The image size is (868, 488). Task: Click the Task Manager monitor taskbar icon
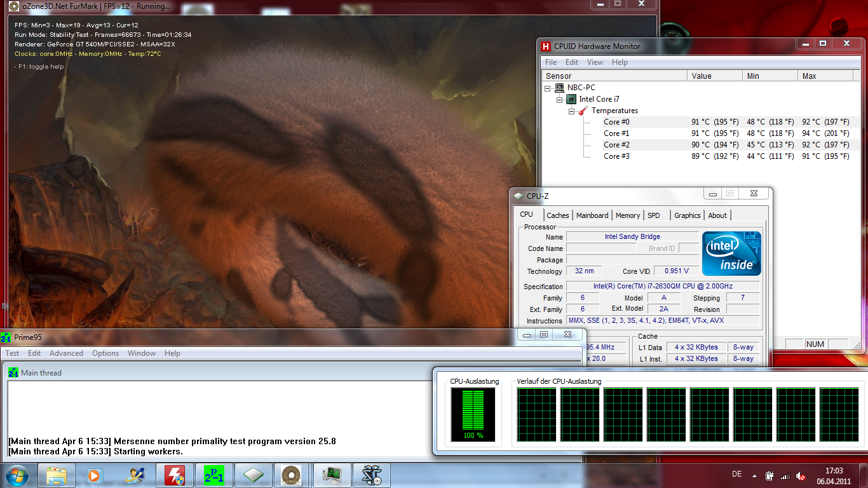[332, 475]
